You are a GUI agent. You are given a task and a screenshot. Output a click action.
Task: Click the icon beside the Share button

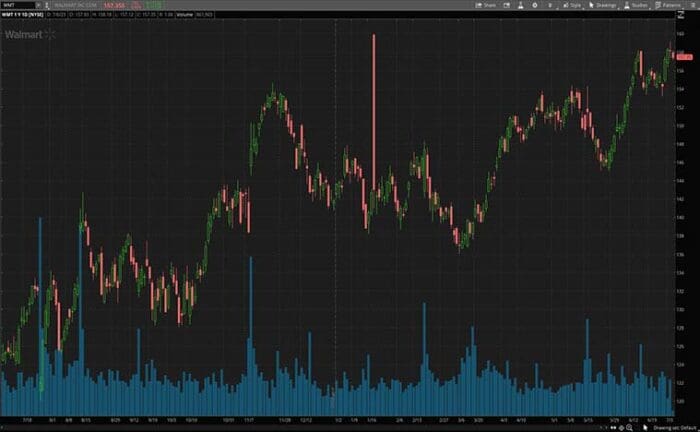coord(507,5)
